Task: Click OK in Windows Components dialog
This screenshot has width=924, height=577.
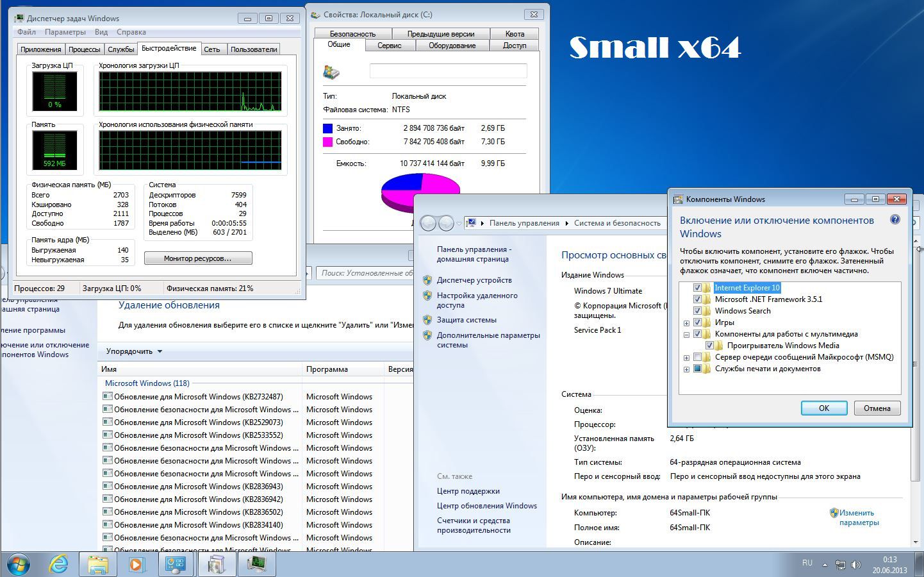Action: point(824,408)
